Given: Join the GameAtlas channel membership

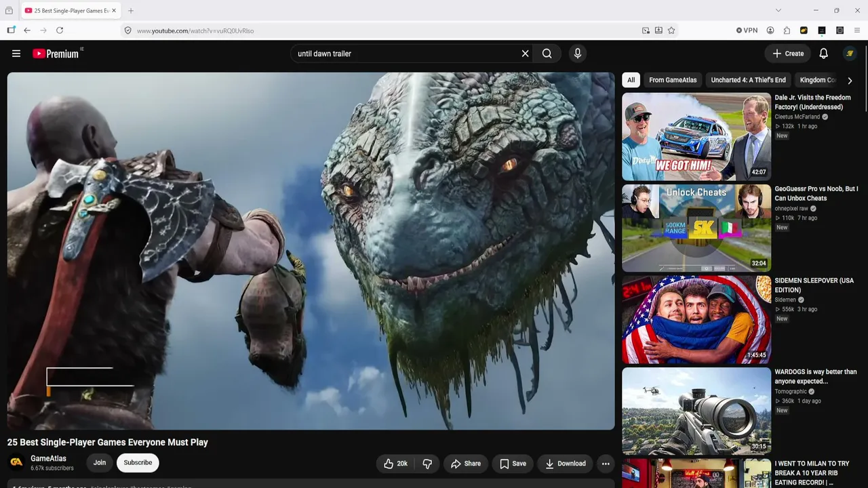Looking at the screenshot, I should pyautogui.click(x=100, y=463).
